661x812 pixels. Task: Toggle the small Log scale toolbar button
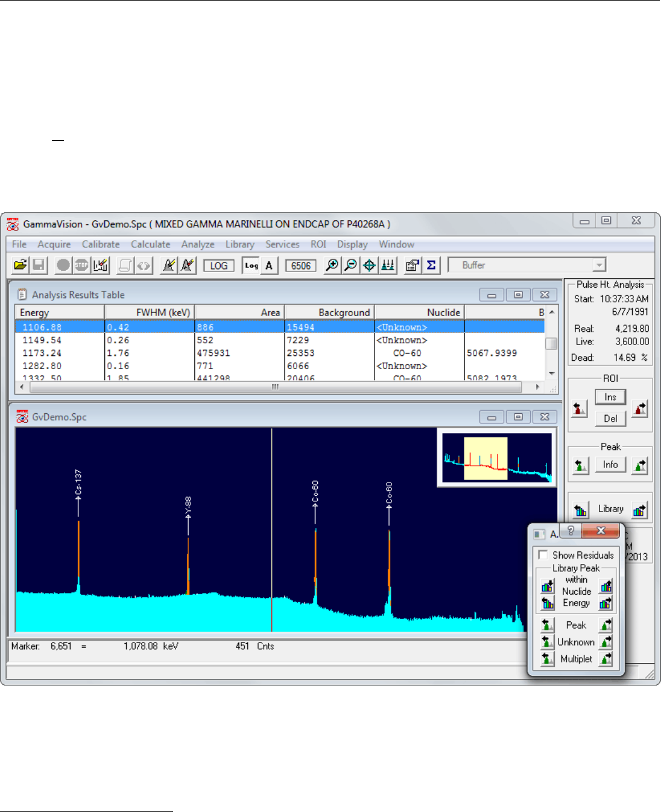click(251, 265)
